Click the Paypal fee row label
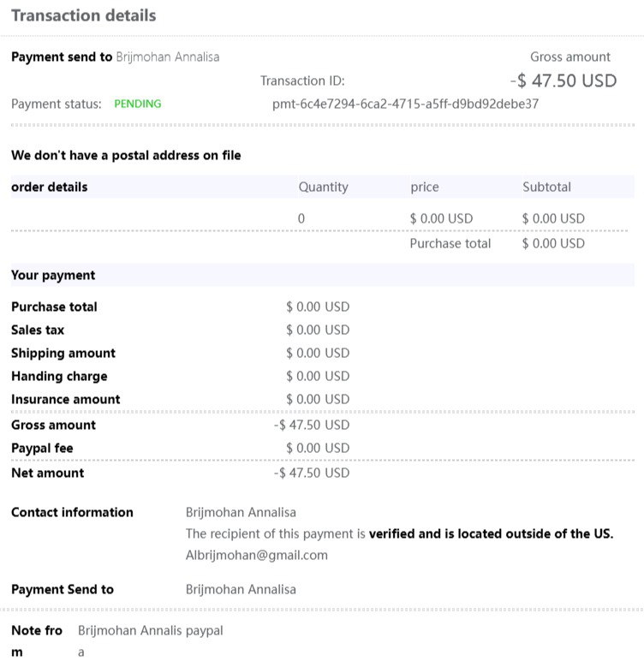 click(x=42, y=448)
